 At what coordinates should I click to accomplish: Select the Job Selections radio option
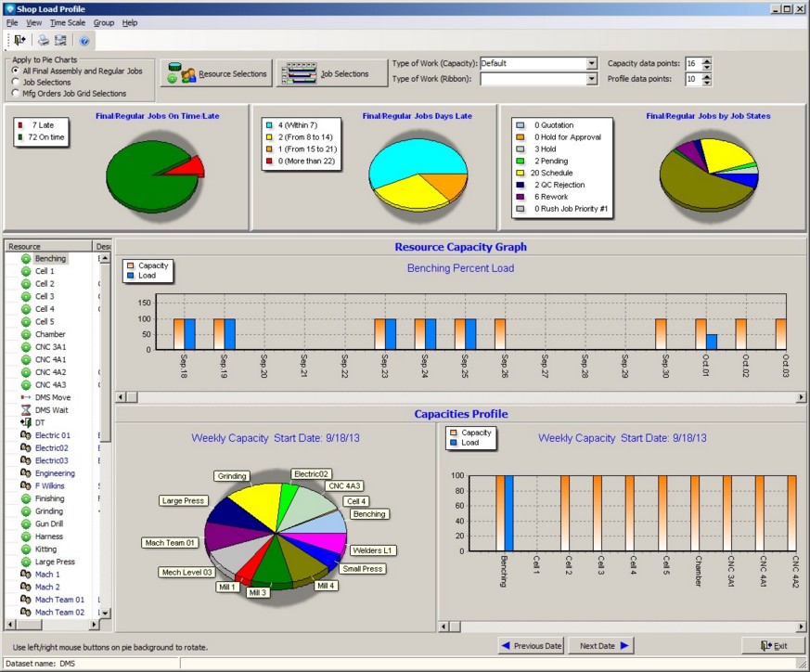(16, 82)
